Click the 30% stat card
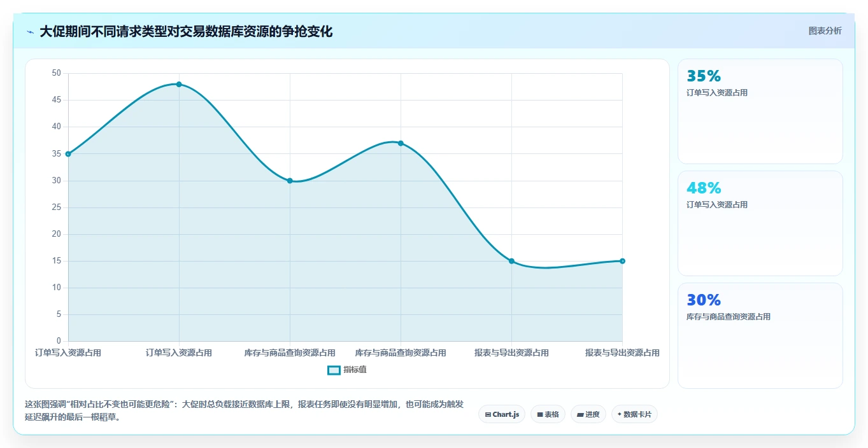 [x=760, y=335]
